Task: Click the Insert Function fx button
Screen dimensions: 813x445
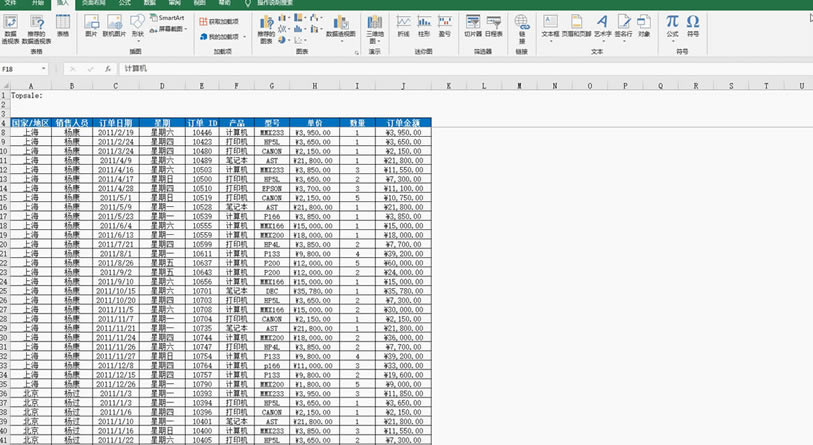Action: click(x=107, y=68)
